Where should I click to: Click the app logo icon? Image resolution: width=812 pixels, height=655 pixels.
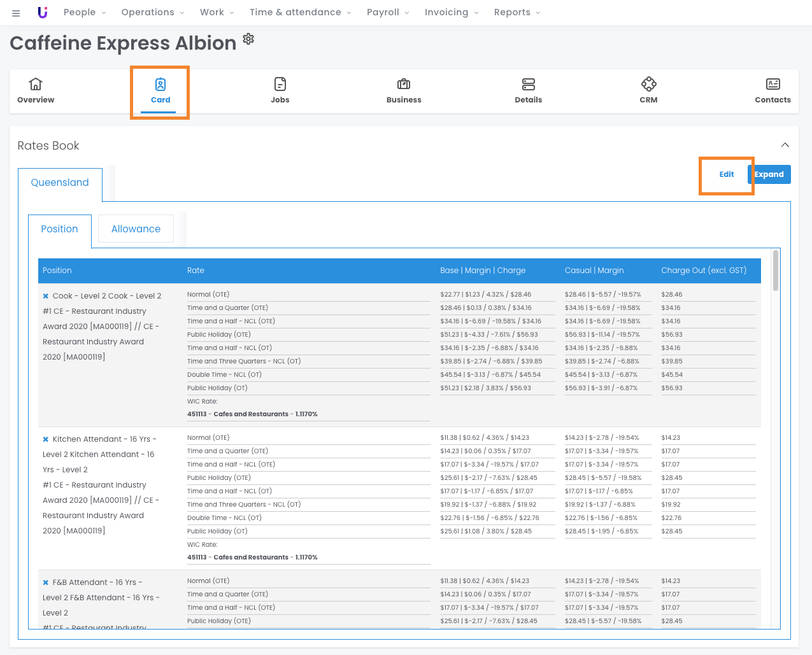pyautogui.click(x=43, y=13)
